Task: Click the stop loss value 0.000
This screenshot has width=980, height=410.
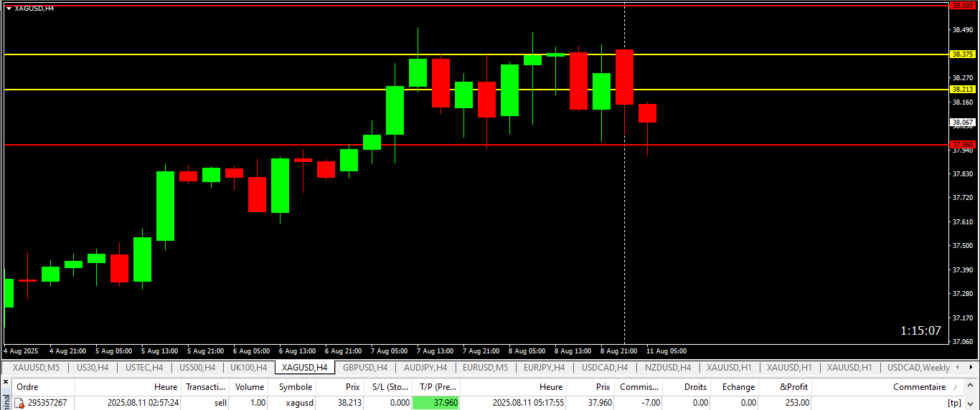Action: [x=398, y=403]
